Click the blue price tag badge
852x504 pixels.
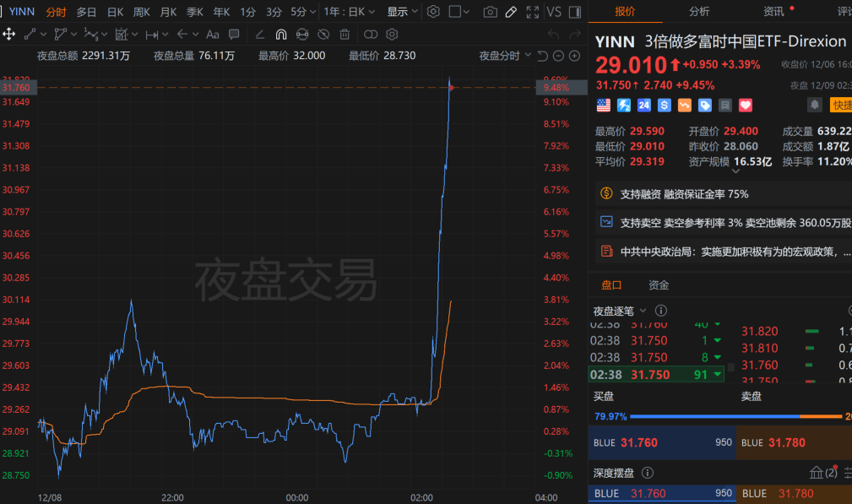(x=705, y=106)
